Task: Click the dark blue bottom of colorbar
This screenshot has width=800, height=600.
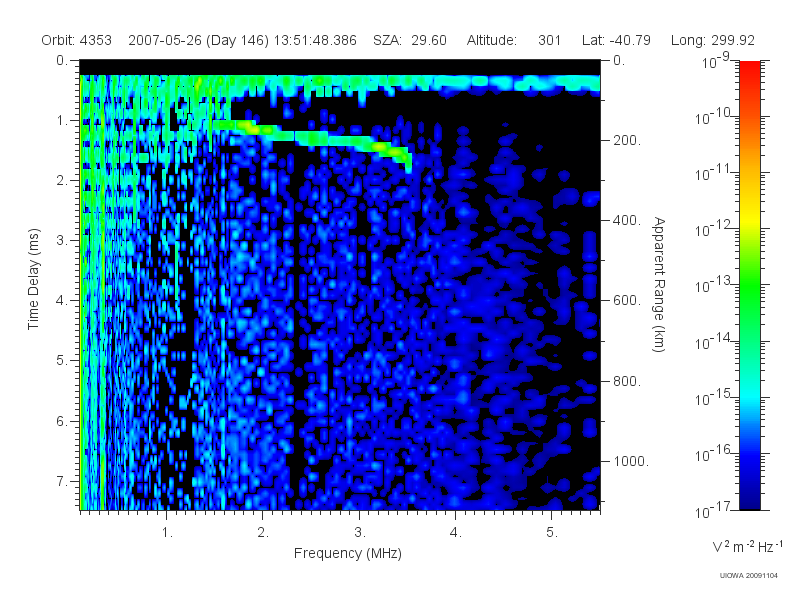Action: pos(749,497)
